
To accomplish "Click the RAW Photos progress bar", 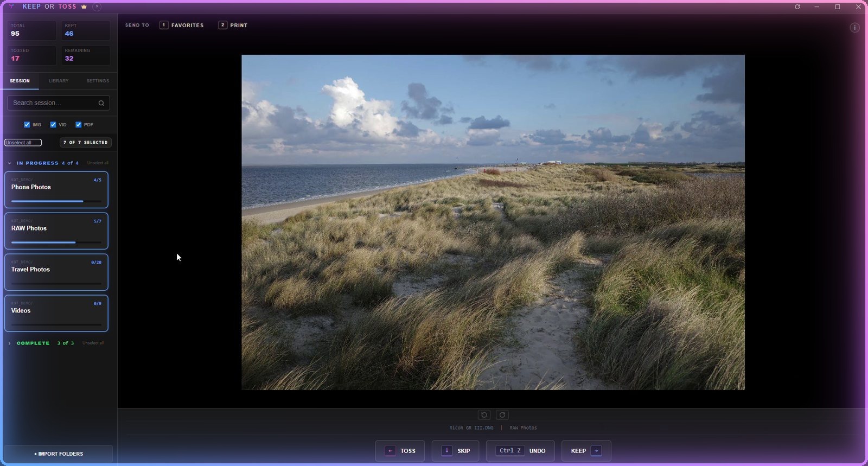I will click(x=56, y=242).
